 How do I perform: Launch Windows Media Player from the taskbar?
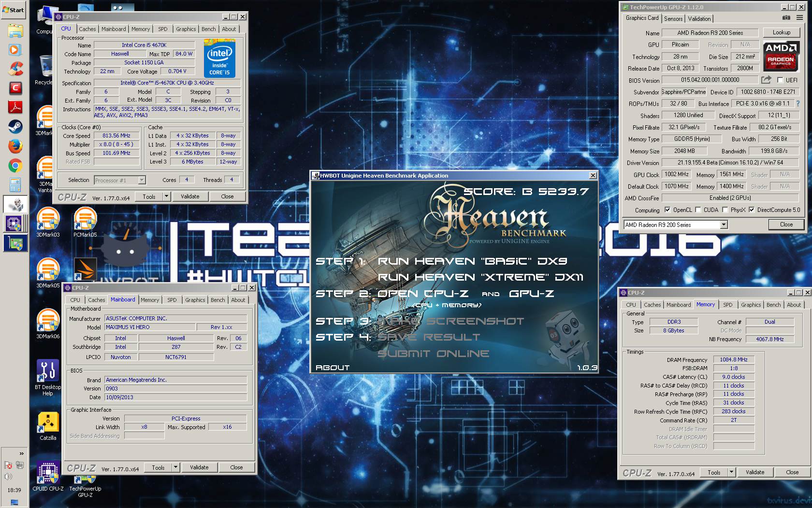click(15, 50)
